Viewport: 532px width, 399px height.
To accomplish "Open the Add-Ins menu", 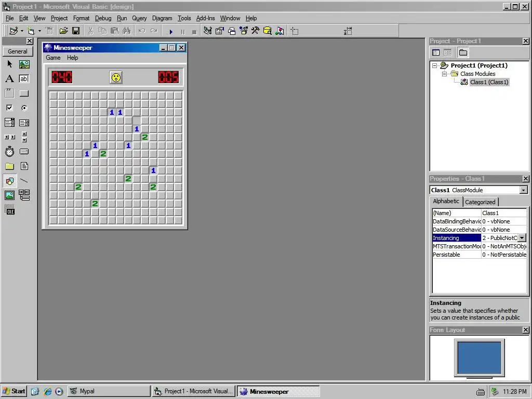I will [205, 18].
